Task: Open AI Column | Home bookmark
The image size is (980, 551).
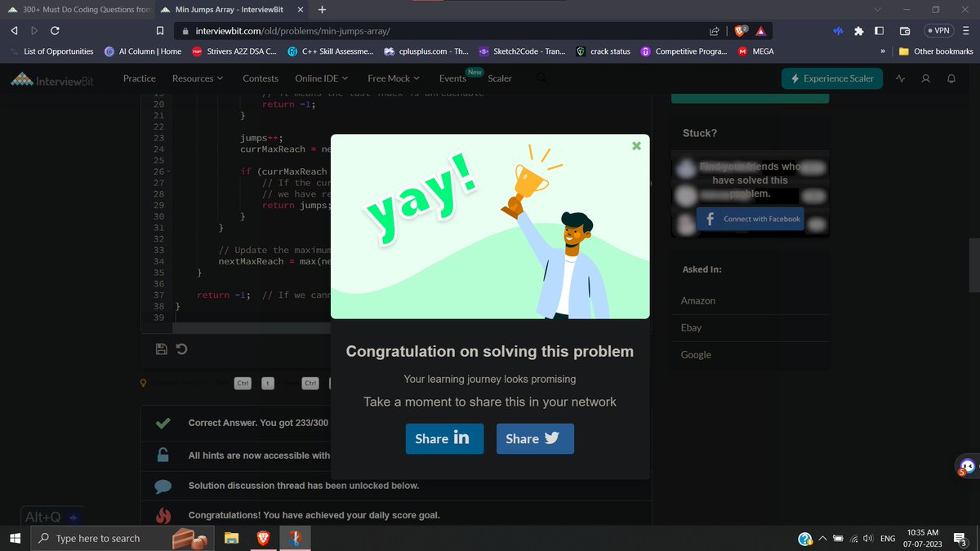Action: [144, 51]
